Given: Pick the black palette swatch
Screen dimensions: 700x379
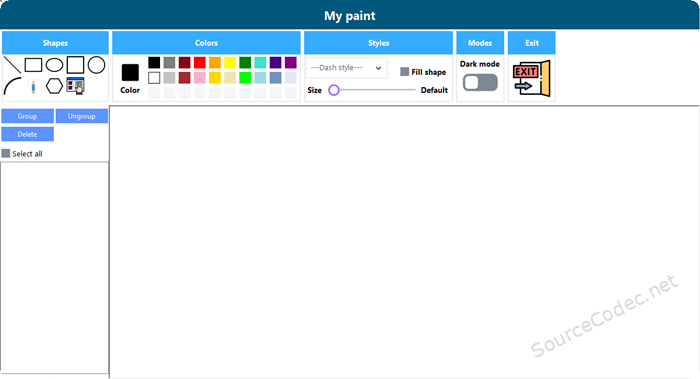Looking at the screenshot, I should coord(154,62).
